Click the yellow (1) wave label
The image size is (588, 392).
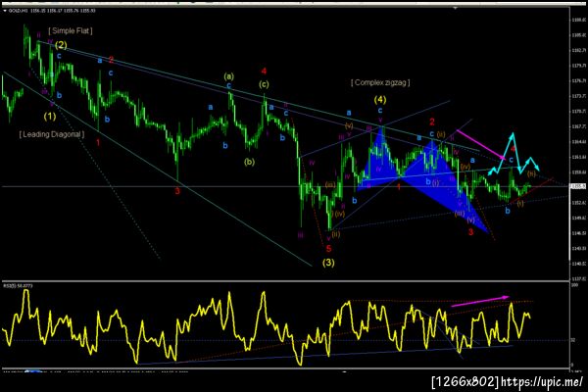[50, 117]
